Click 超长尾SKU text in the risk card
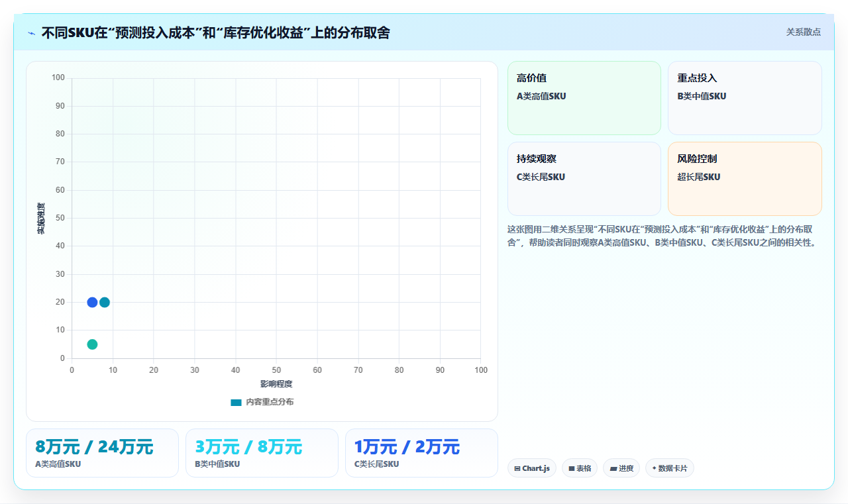The width and height of the screenshot is (848, 504). 699,177
